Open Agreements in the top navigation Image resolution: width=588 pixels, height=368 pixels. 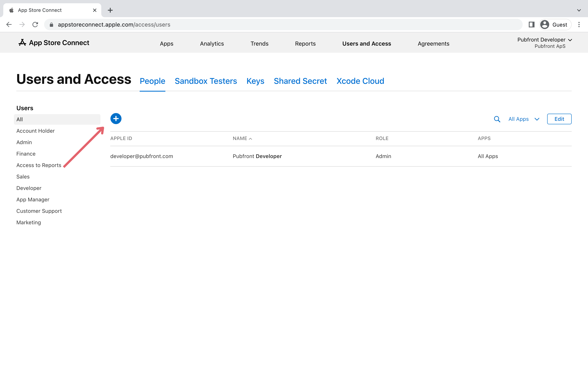coord(433,44)
